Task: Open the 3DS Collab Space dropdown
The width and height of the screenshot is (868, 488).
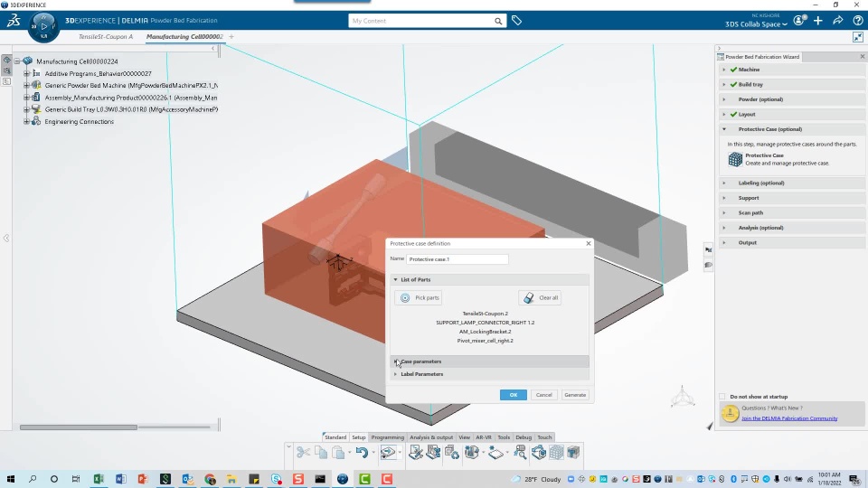Action: point(756,24)
